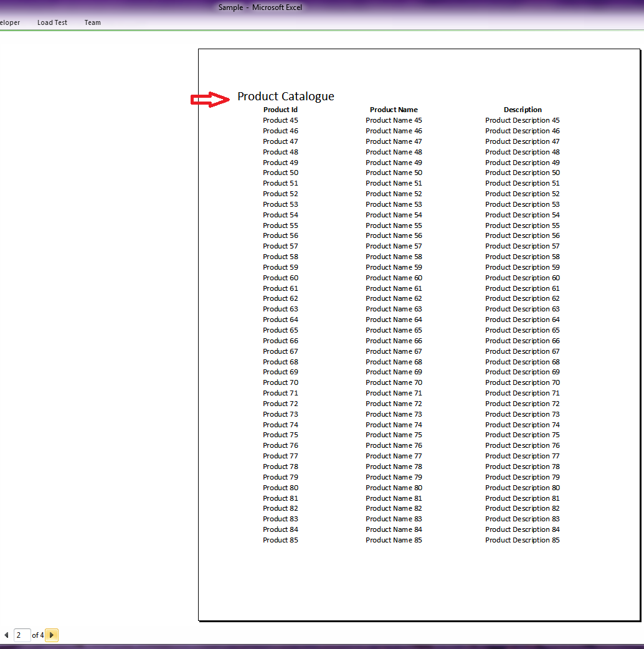
Task: Click the cell Product Description 80
Action: click(523, 488)
